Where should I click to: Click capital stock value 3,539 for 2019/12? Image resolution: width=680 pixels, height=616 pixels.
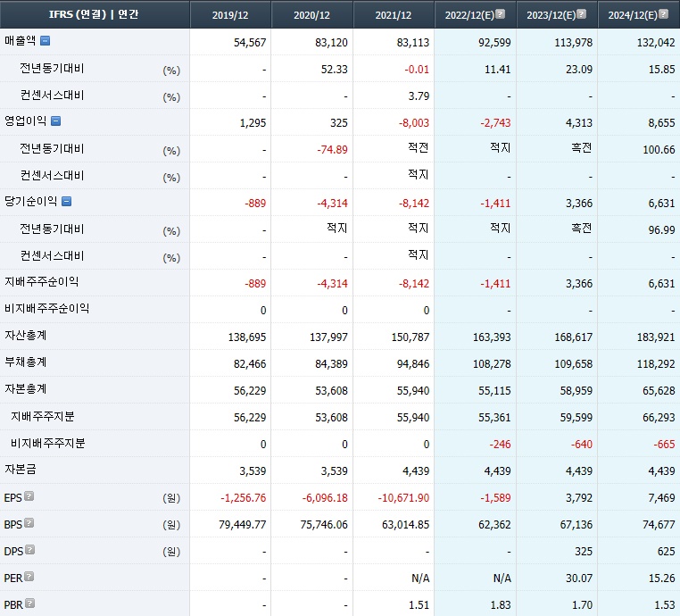pyautogui.click(x=253, y=471)
